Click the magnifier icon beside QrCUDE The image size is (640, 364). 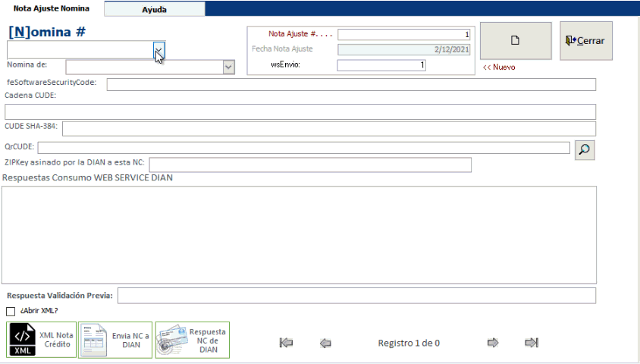click(584, 149)
